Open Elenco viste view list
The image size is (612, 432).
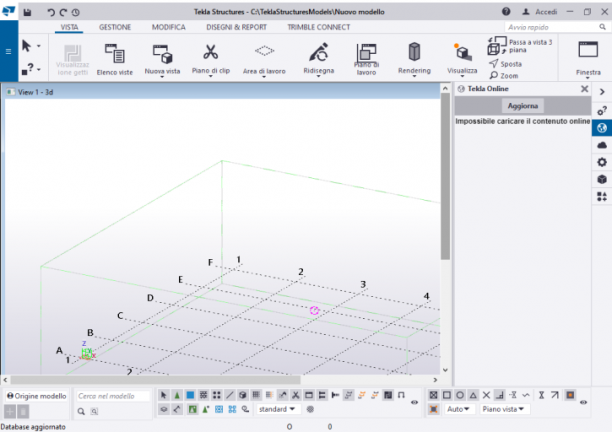(115, 59)
